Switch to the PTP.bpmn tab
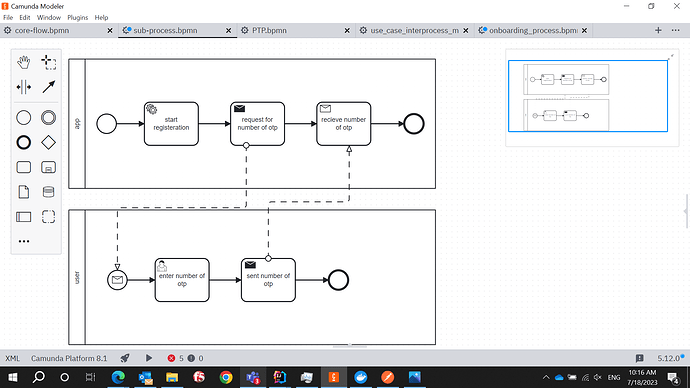 tap(269, 30)
